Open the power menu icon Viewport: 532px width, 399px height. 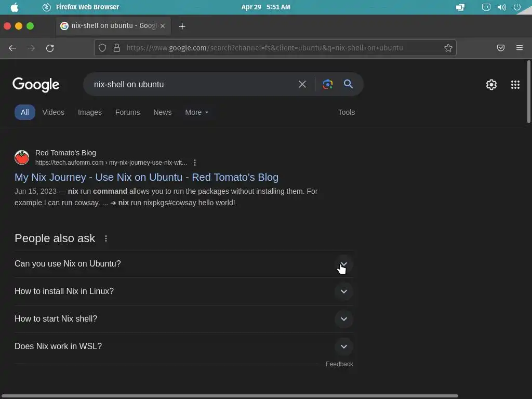tap(517, 7)
